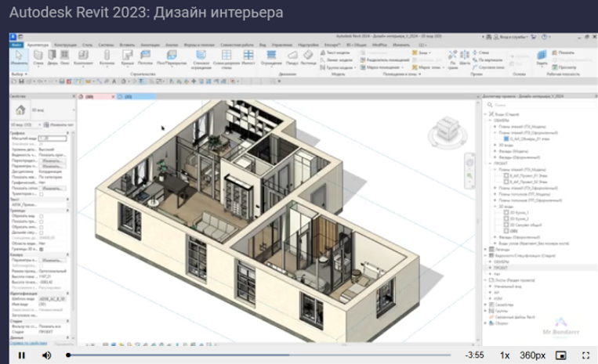
Task: Mute the video sound
Action: (x=46, y=355)
